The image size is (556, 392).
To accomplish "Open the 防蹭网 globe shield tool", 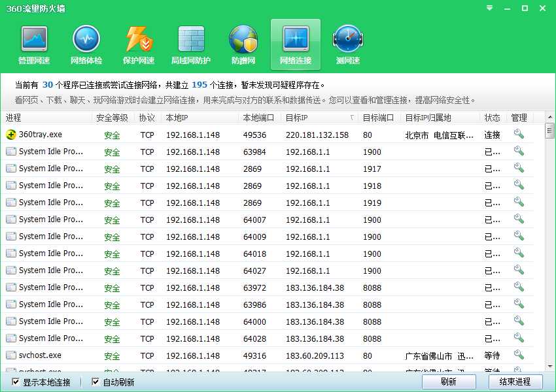I will pyautogui.click(x=243, y=45).
